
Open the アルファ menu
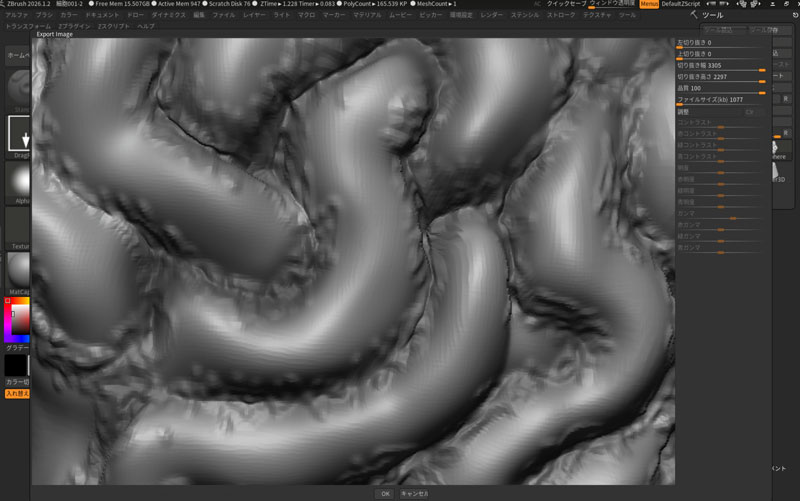[17, 15]
